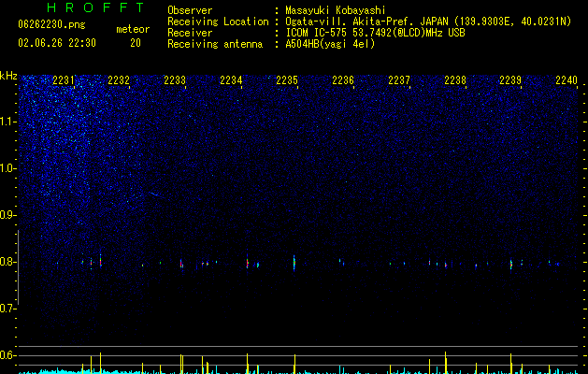Click the 1.0 kHz axis label
588x374 pixels.
pyautogui.click(x=8, y=168)
